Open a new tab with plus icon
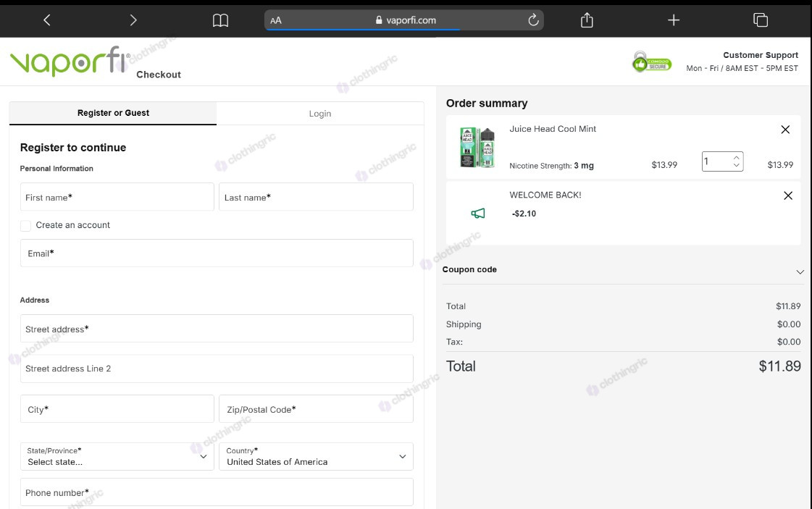The width and height of the screenshot is (812, 509). click(x=673, y=20)
